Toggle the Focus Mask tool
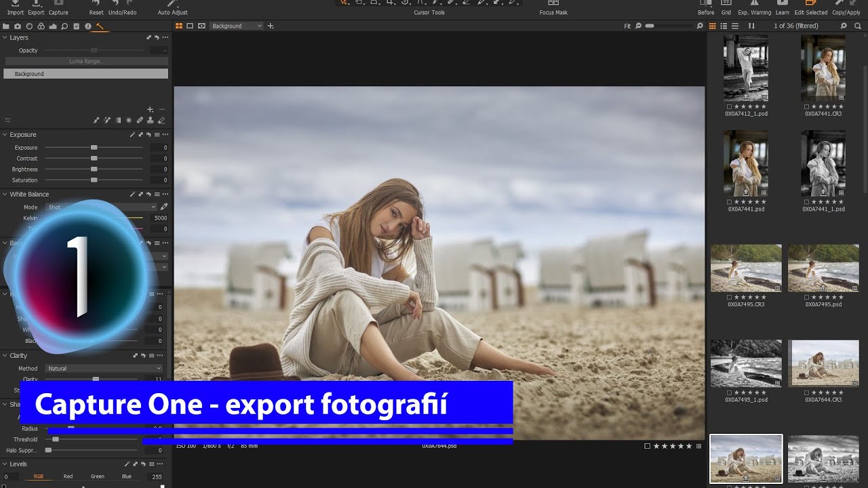The width and height of the screenshot is (868, 488). 553,4
